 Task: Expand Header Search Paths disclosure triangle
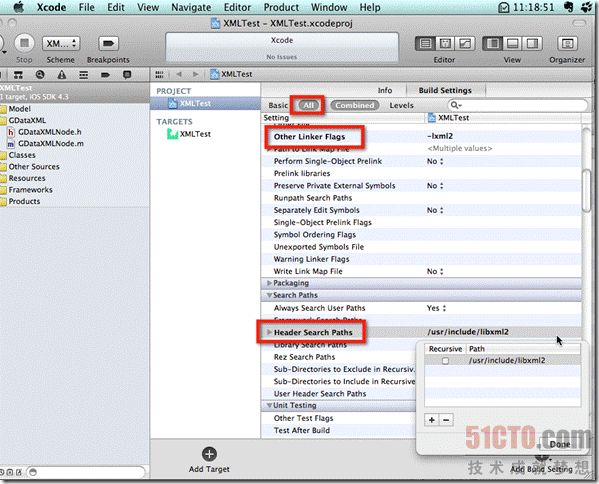point(269,332)
